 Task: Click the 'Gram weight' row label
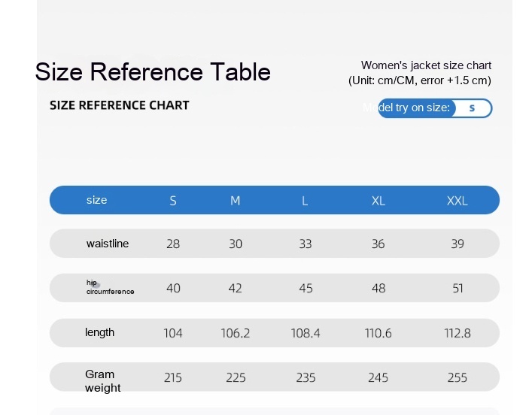coord(102,380)
